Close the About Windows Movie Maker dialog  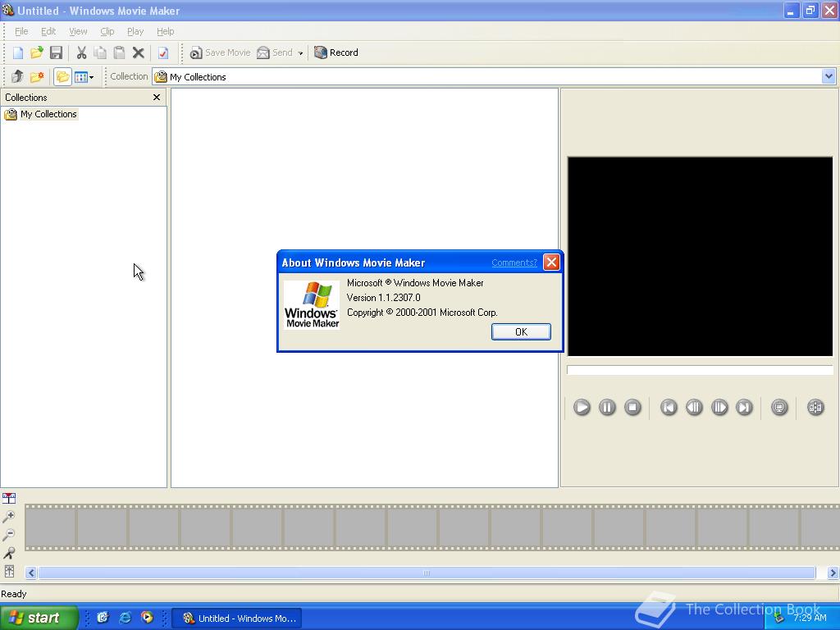[x=551, y=262]
